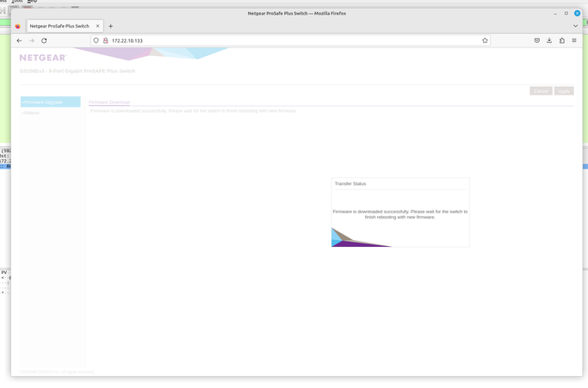Click the connection security padlock icon
This screenshot has width=588, height=388.
coord(106,40)
